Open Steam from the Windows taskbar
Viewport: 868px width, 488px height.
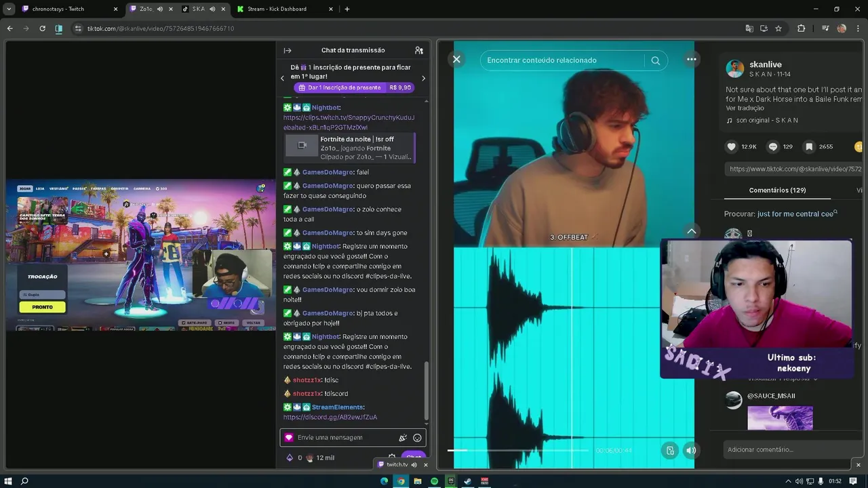467,481
